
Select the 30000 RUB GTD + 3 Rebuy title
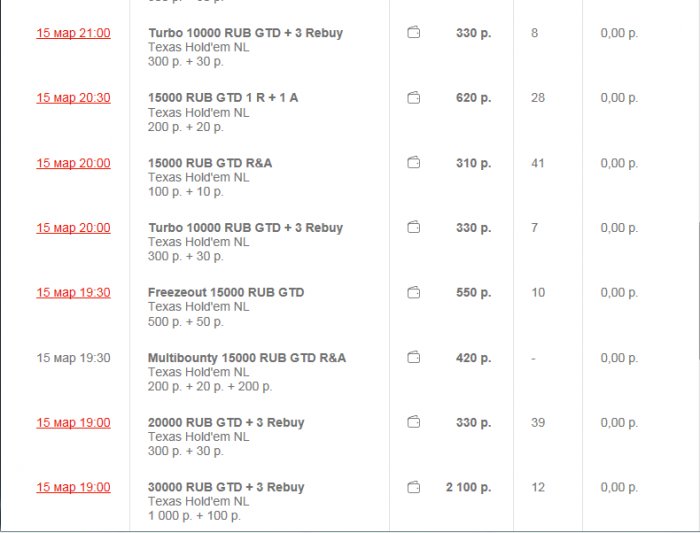[226, 488]
